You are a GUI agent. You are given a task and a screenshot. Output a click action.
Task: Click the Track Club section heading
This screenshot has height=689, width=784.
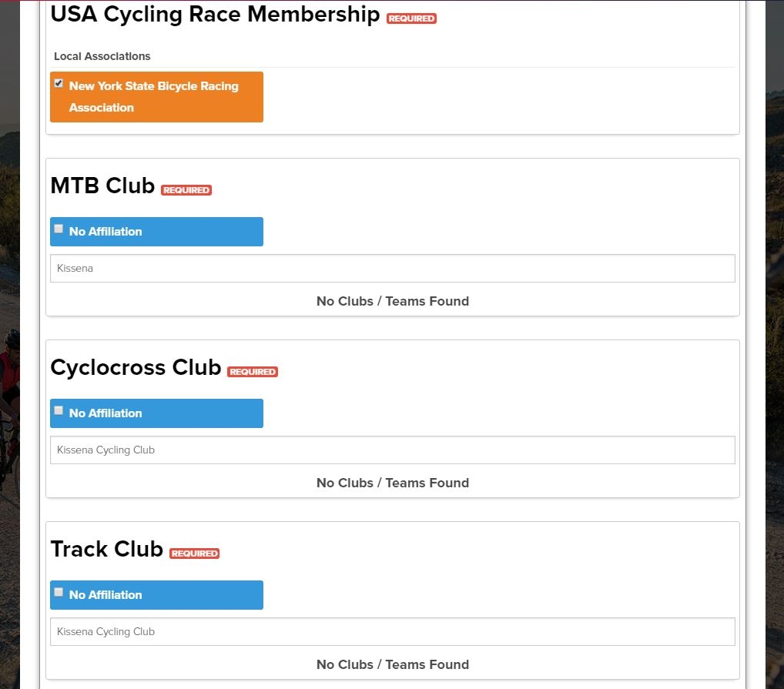[107, 549]
